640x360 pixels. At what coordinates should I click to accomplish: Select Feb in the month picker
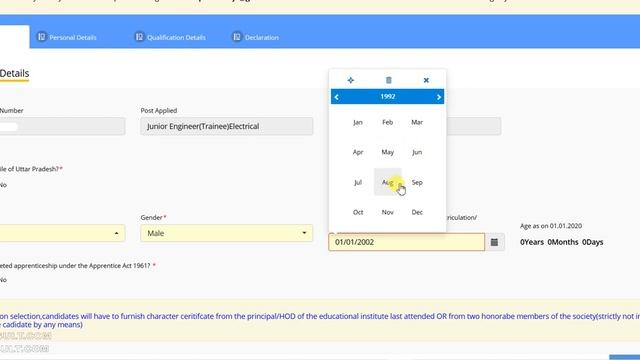[388, 122]
